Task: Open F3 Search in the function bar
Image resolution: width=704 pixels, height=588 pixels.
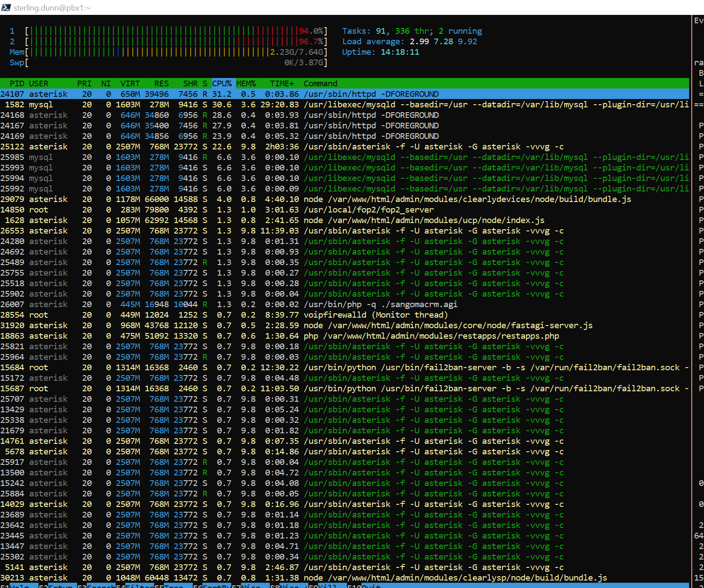Action: (96, 586)
